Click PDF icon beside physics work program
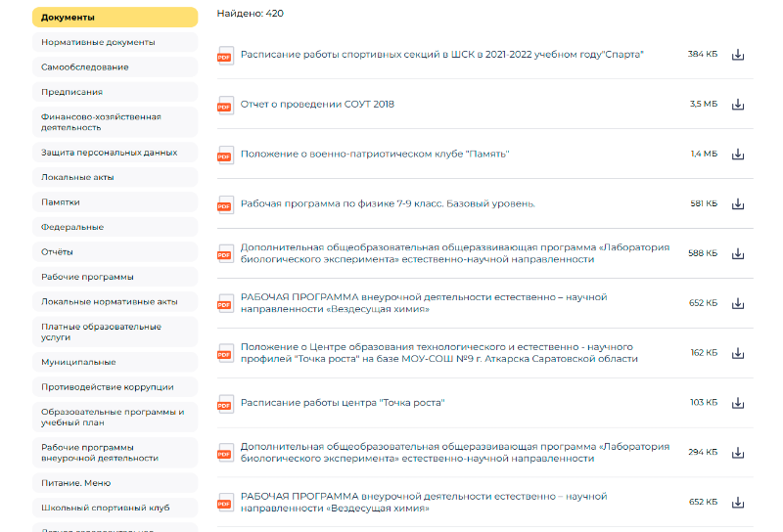783x532 pixels. point(225,204)
